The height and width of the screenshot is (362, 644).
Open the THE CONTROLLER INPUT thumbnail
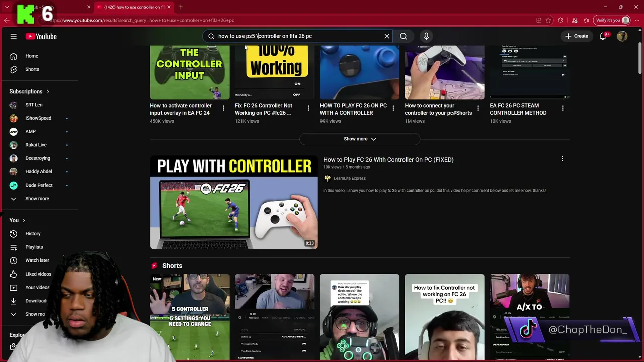[190, 72]
